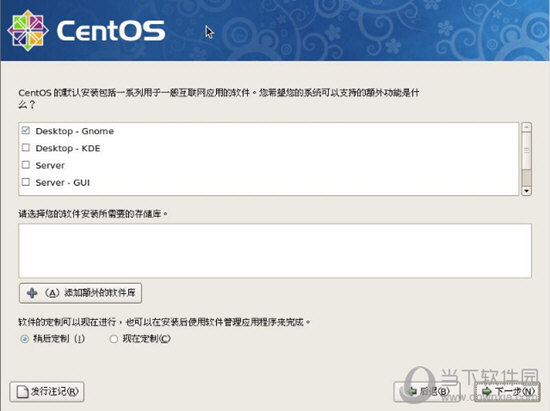Click the CentOS logo icon
The height and width of the screenshot is (411, 550).
coord(28,31)
